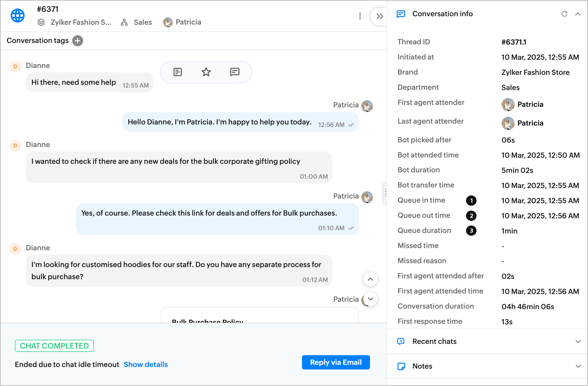Refresh the Conversation info panel
Viewport: 588px width, 386px height.
[564, 14]
